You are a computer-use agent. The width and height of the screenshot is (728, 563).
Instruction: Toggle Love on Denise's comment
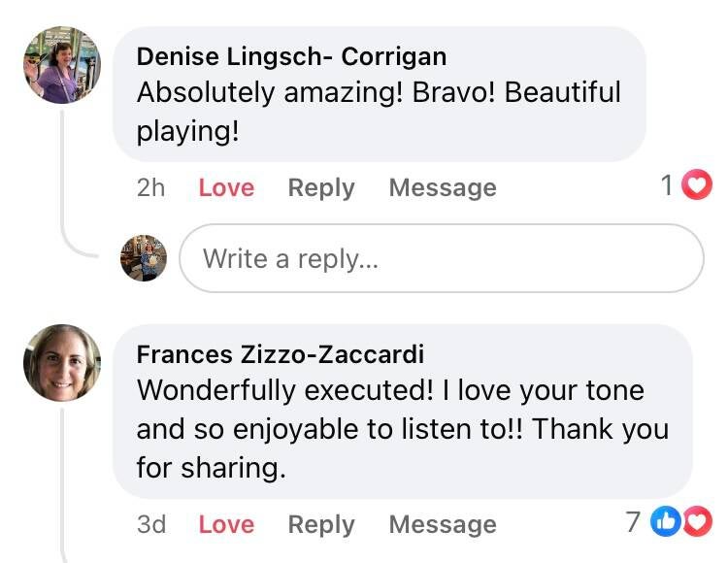226,187
